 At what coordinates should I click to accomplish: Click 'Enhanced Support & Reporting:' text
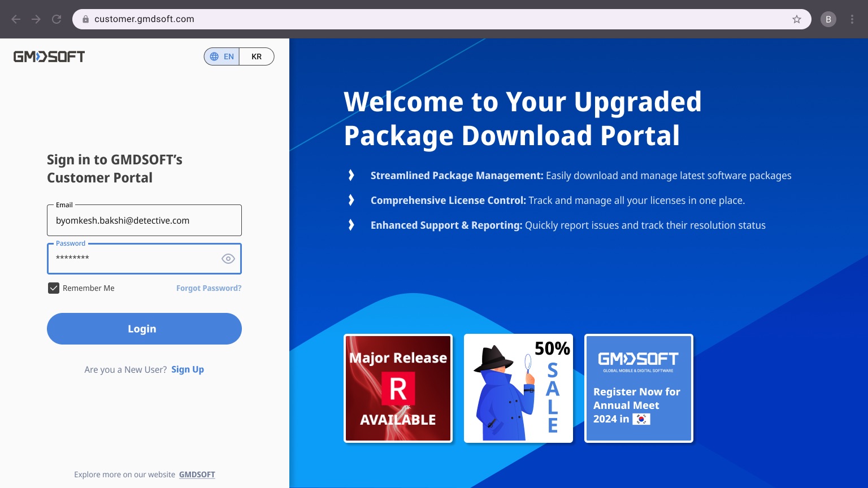point(446,225)
